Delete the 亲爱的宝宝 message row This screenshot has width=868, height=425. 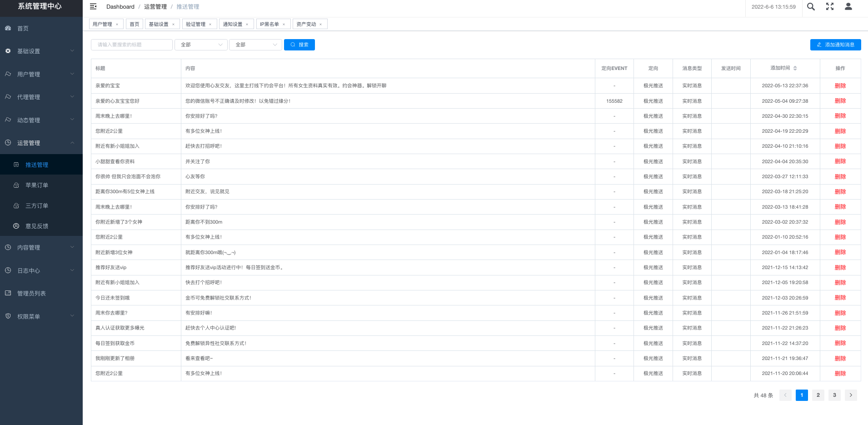coord(840,85)
